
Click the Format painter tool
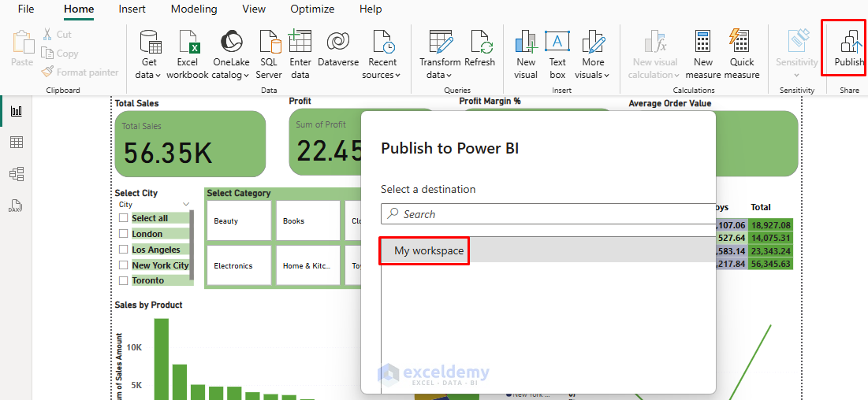(80, 72)
